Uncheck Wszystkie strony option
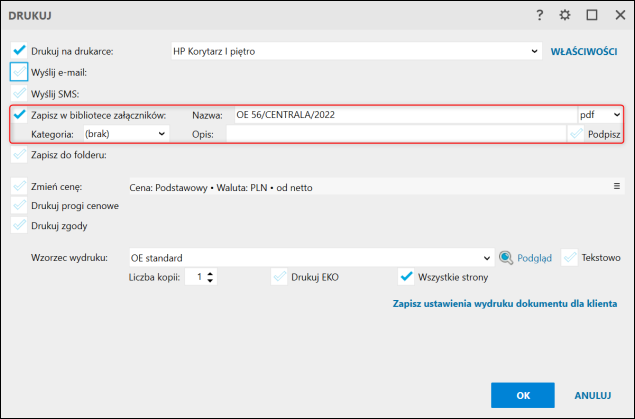Screen dimensions: 635x419 pos(406,277)
